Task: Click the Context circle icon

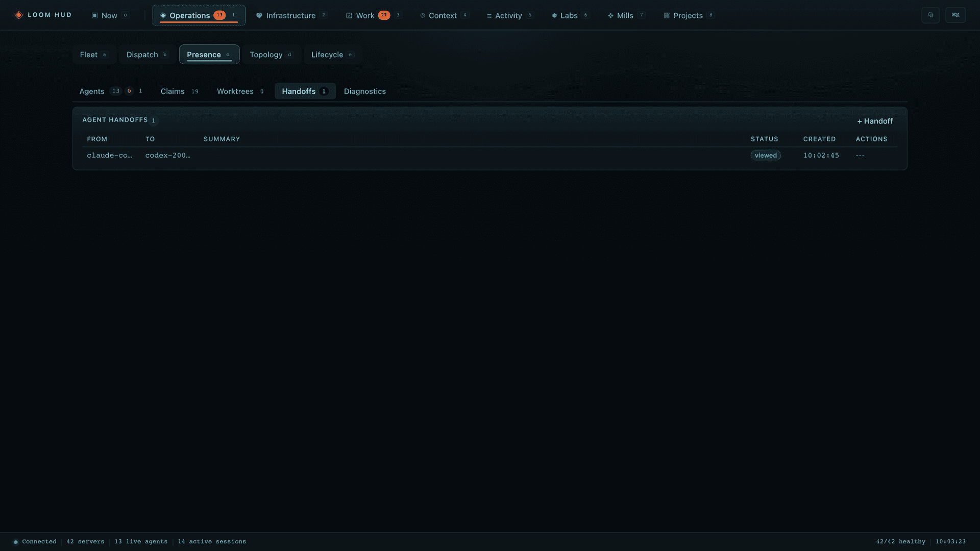Action: point(423,16)
